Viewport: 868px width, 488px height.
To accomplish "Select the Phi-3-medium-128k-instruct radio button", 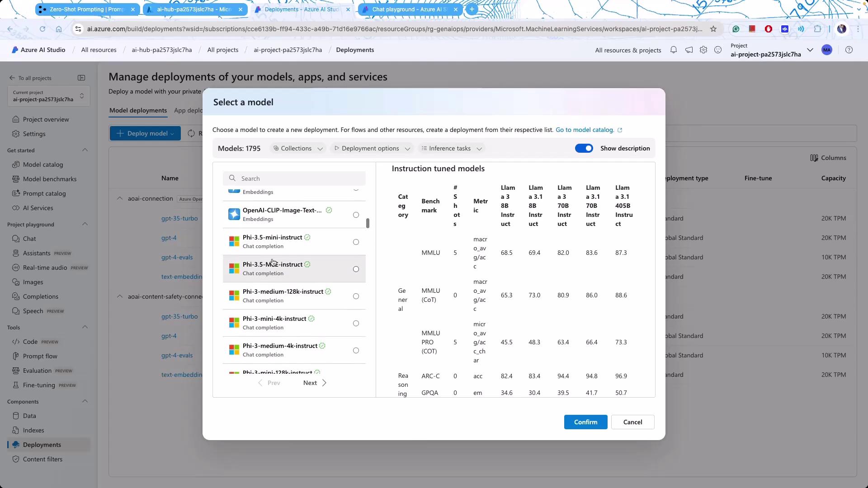I will click(356, 296).
